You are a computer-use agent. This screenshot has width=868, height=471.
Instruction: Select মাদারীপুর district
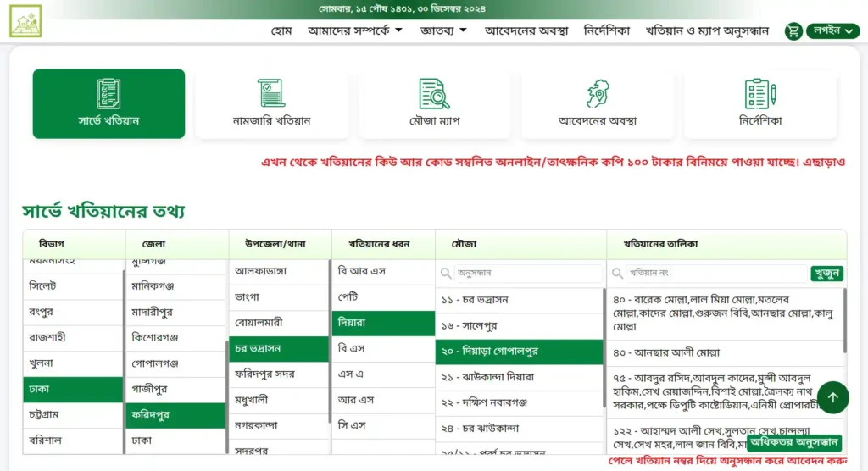pyautogui.click(x=175, y=312)
